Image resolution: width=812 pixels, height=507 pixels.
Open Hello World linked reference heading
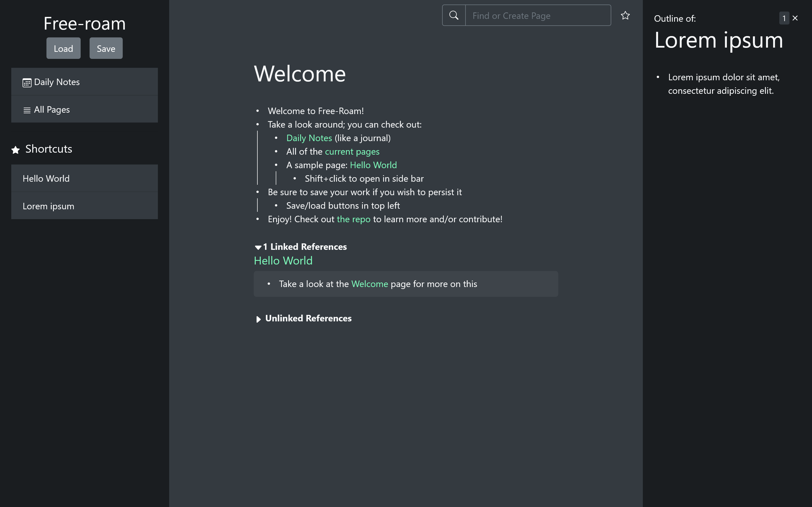(283, 261)
